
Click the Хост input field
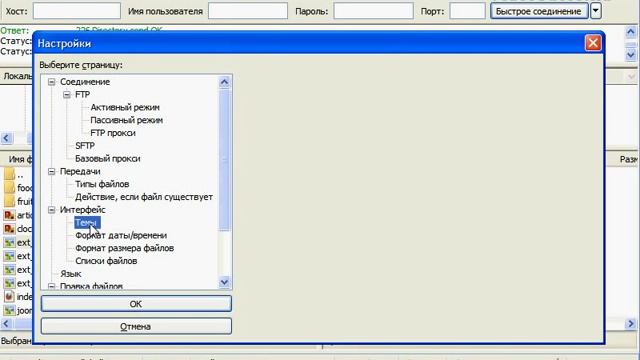[77, 11]
